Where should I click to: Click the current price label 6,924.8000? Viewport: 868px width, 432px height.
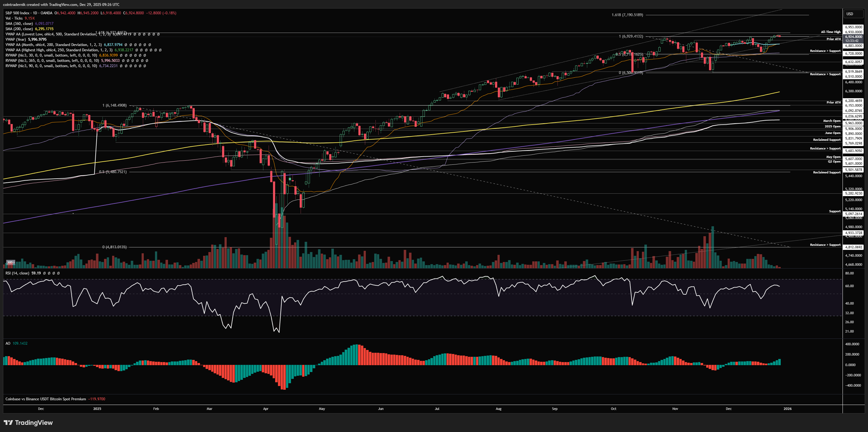tap(853, 37)
